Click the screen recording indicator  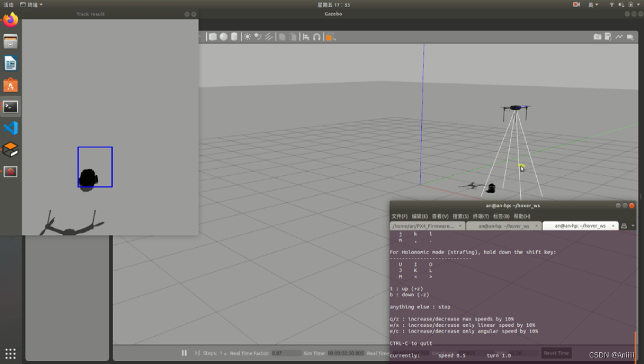(577, 5)
